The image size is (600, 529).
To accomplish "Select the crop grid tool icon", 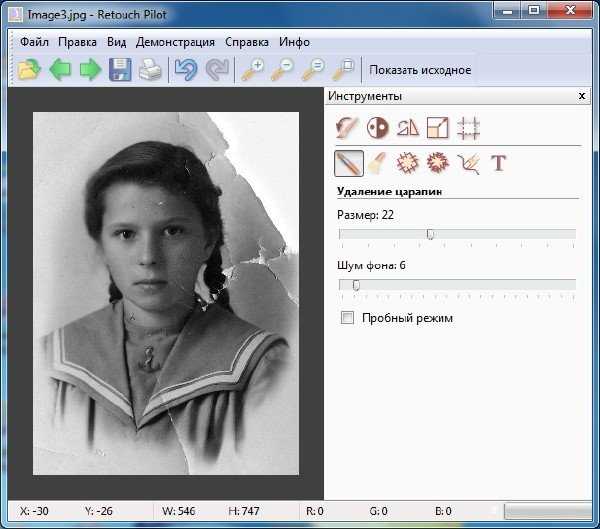I will tap(468, 128).
